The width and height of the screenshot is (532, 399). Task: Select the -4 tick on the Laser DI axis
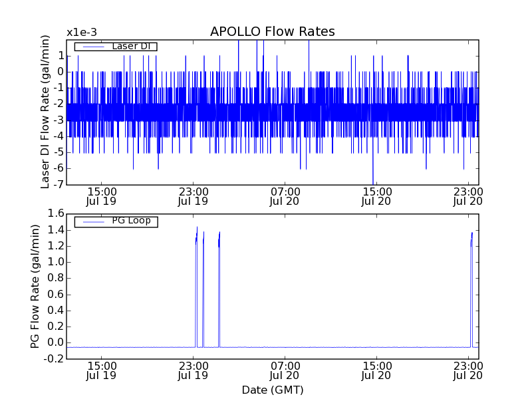tap(58, 136)
